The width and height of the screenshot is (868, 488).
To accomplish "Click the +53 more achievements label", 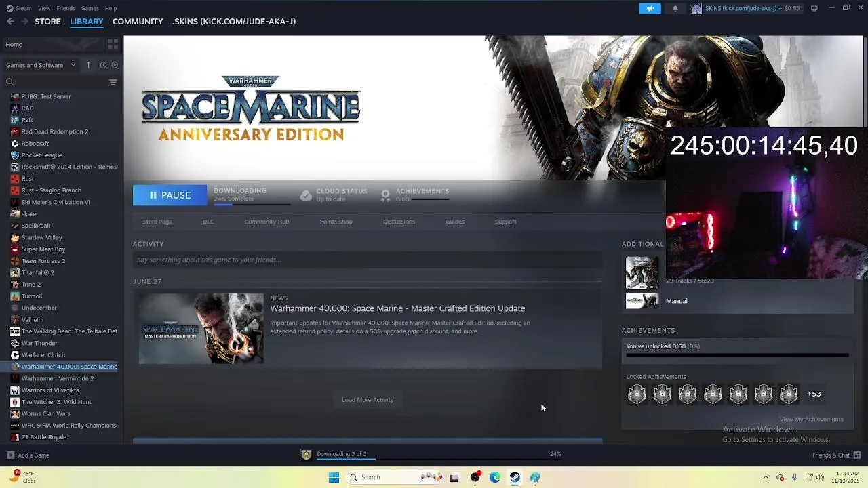I will (x=814, y=394).
